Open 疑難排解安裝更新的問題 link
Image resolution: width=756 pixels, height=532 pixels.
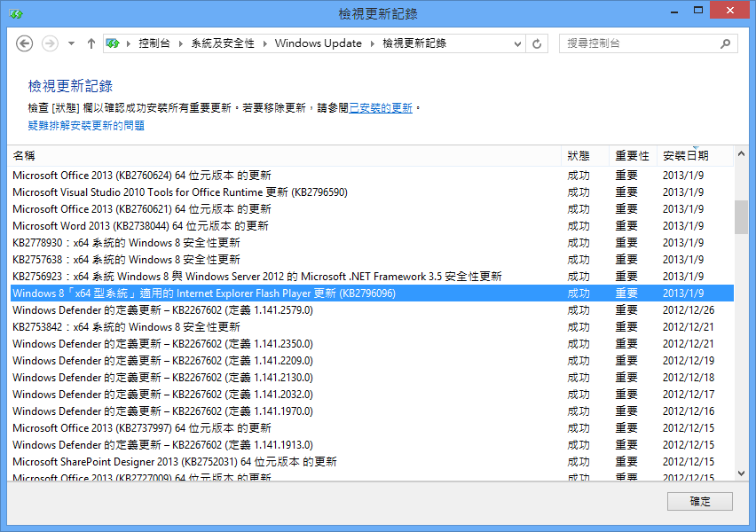86,126
